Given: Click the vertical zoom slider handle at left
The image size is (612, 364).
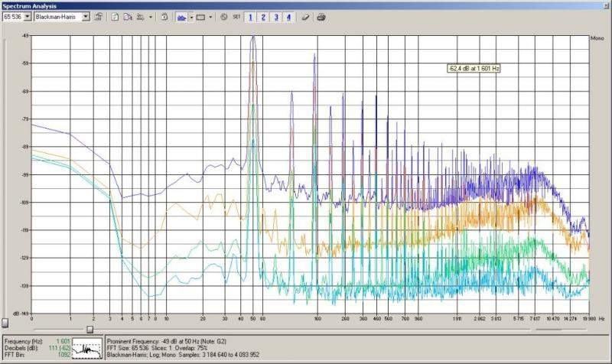Looking at the screenshot, I should (5, 323).
